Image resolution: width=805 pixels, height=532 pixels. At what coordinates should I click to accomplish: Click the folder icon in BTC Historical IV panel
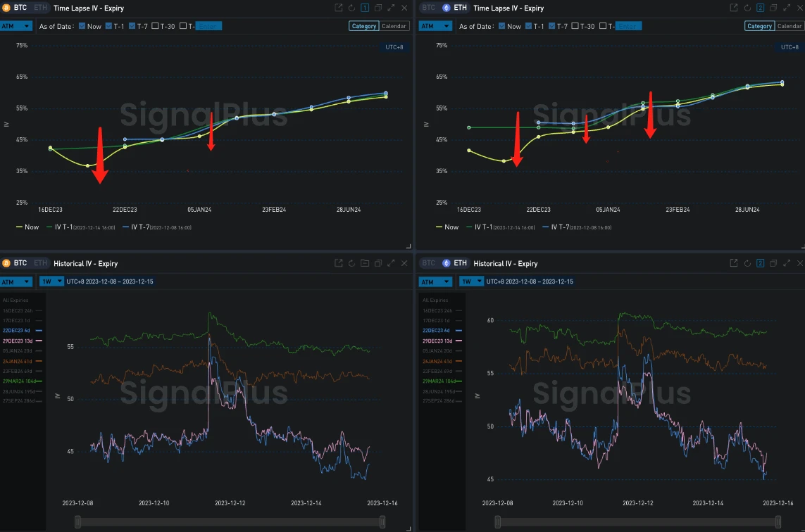[x=365, y=263]
